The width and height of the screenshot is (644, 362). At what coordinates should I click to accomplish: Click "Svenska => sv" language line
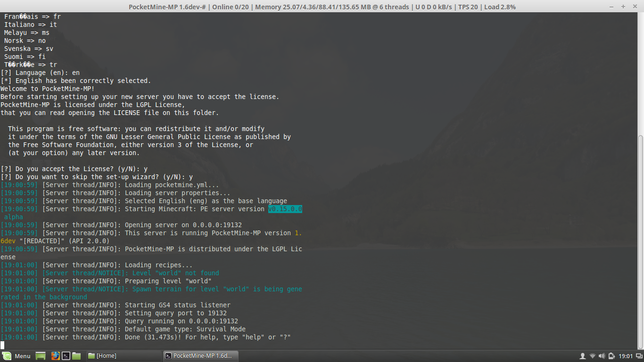click(x=29, y=49)
